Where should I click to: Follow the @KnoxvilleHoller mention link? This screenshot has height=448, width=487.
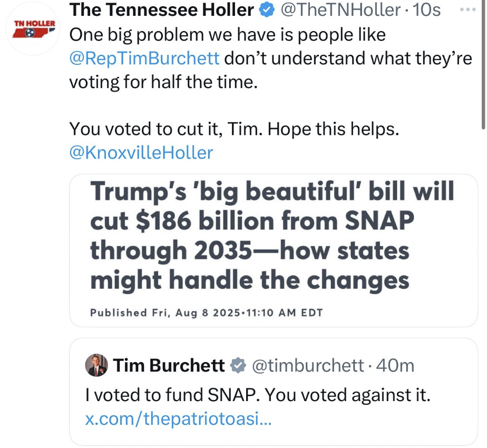(x=141, y=153)
